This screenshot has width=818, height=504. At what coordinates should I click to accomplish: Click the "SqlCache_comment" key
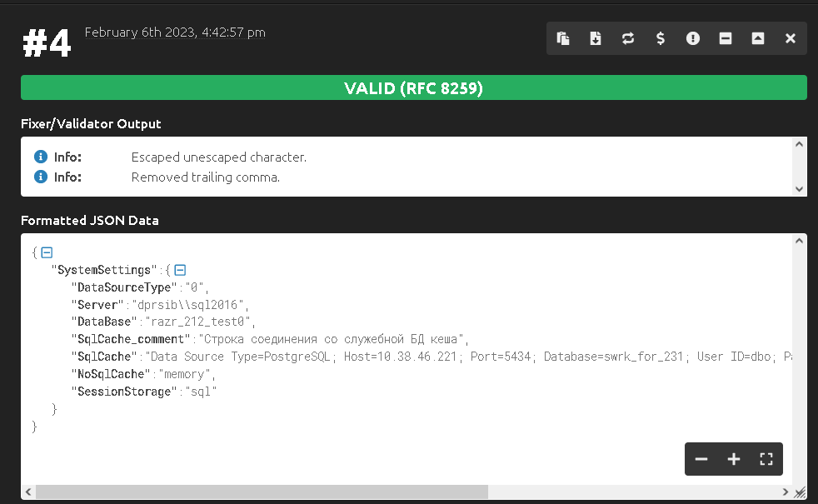point(131,339)
